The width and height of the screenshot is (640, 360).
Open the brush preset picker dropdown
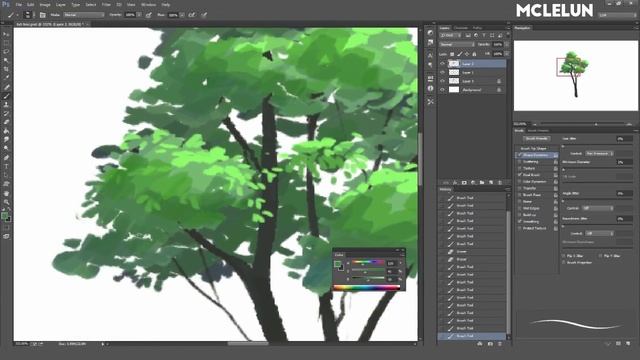pyautogui.click(x=28, y=15)
